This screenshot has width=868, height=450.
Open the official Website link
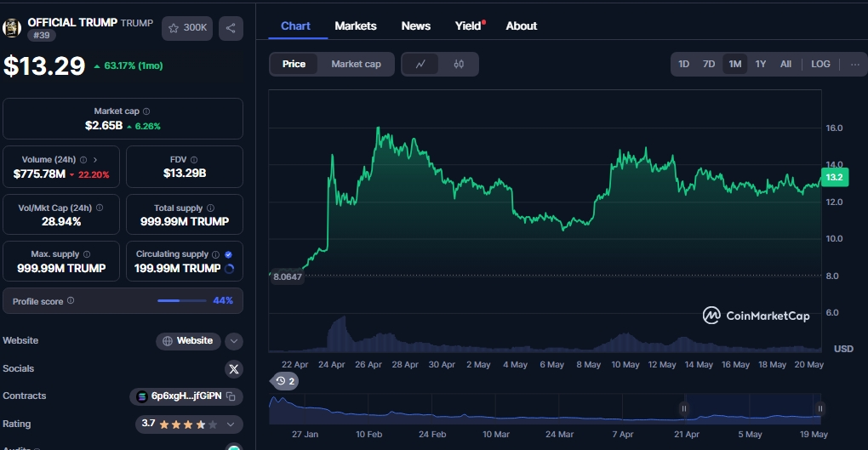pyautogui.click(x=188, y=341)
